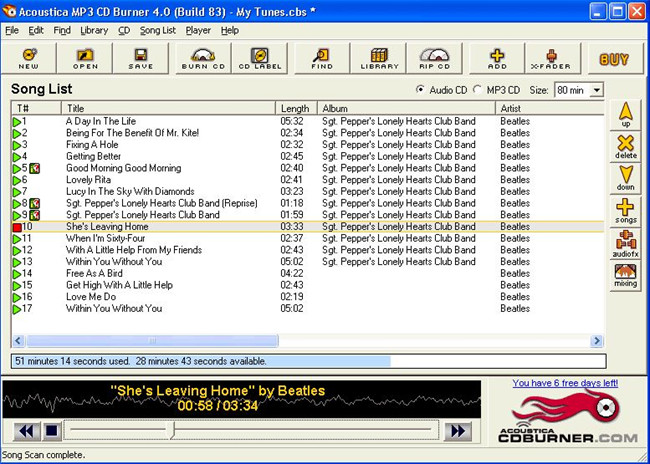Open the music Library icon
Viewport: 650px width, 464px height.
pyautogui.click(x=379, y=58)
